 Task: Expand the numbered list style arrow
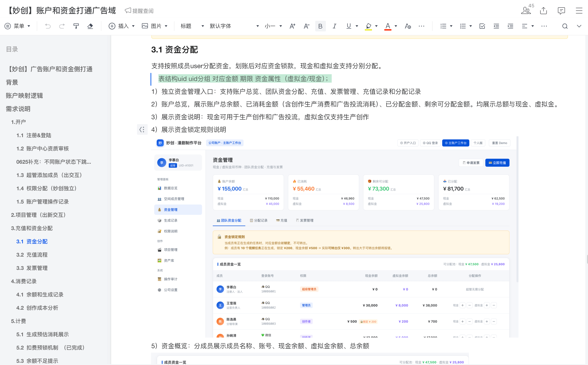point(471,26)
